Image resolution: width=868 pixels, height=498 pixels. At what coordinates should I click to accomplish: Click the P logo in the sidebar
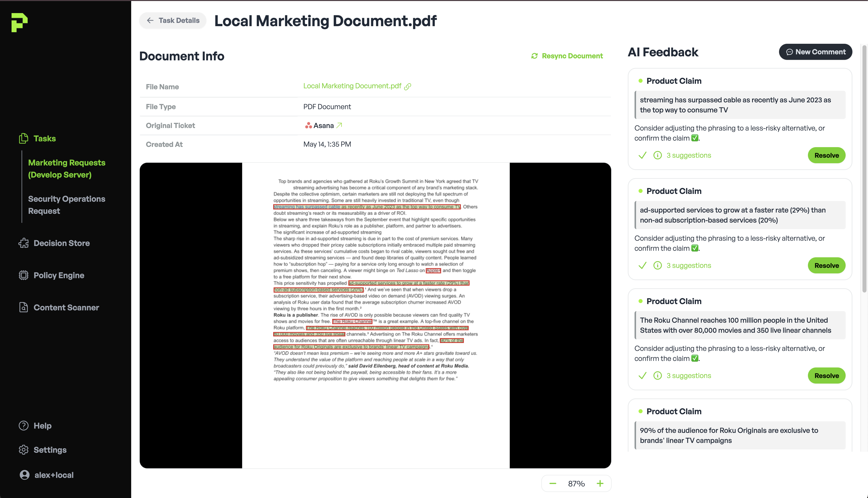click(x=20, y=23)
